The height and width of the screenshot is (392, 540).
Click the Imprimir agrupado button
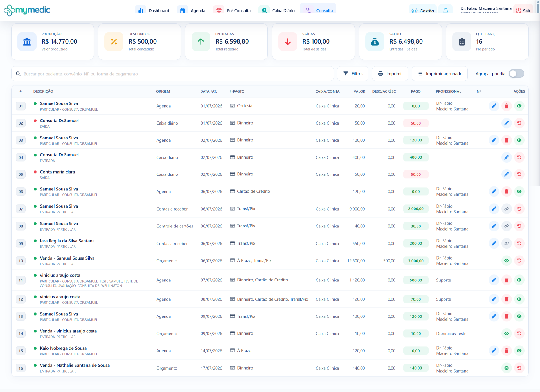click(x=440, y=74)
